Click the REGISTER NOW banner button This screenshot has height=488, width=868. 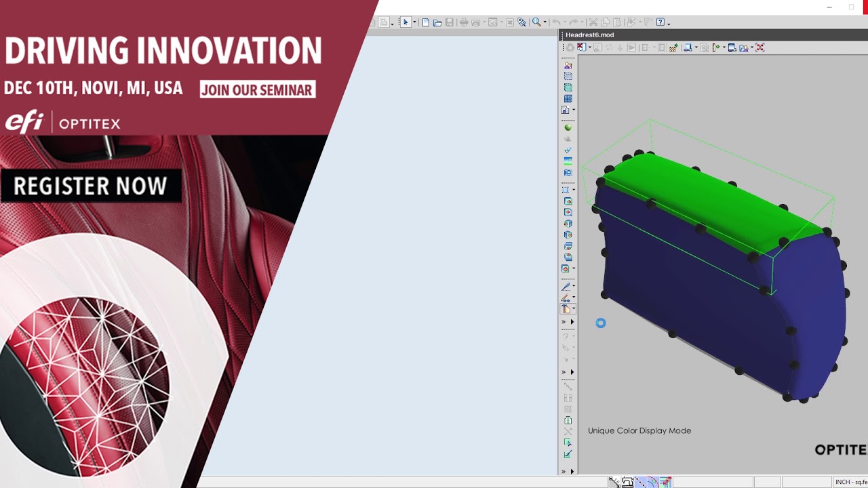[x=90, y=186]
